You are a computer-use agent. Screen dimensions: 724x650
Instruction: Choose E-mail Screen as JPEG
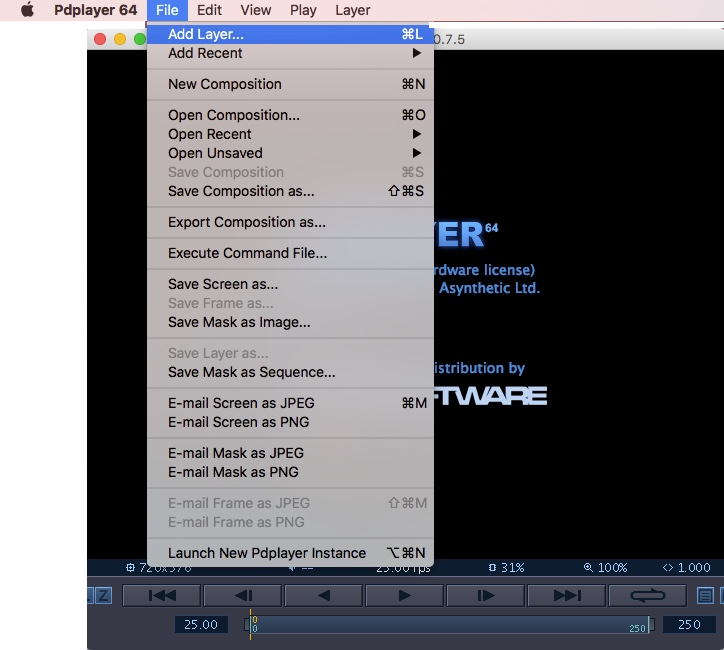pos(290,403)
